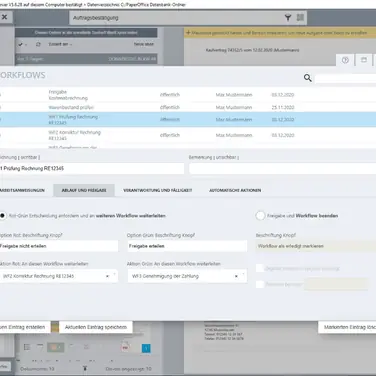This screenshot has height=376, width=376.
Task: Click the blue square icon in bottom toolbar
Action: point(146,348)
